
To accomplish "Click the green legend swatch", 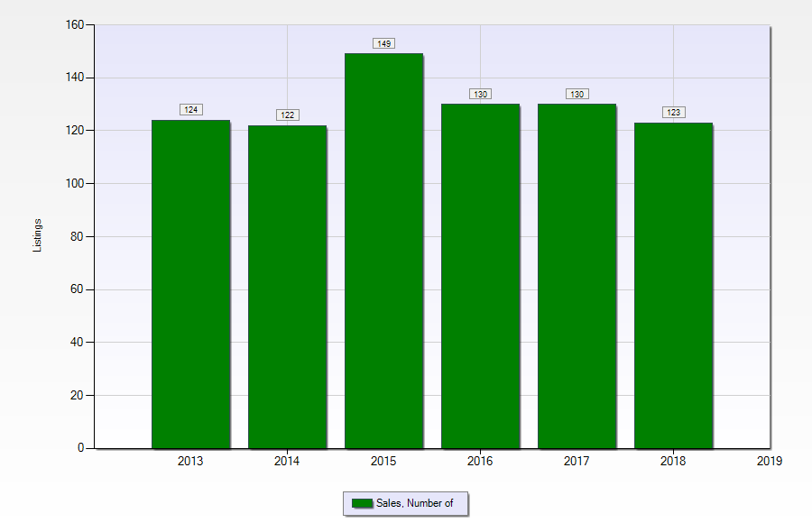I will coord(362,503).
